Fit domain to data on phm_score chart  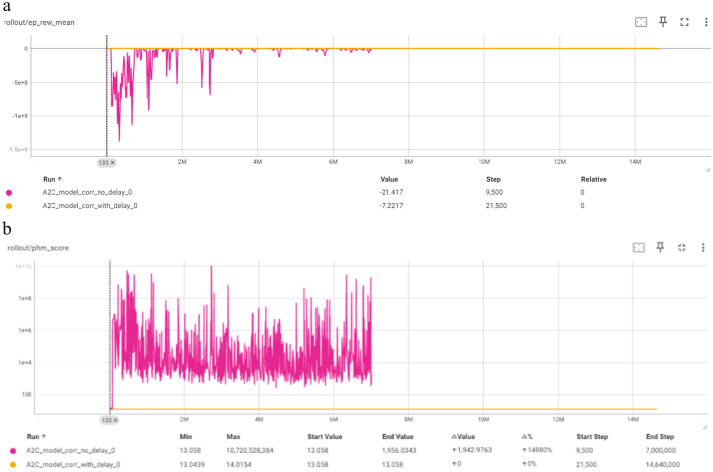639,247
